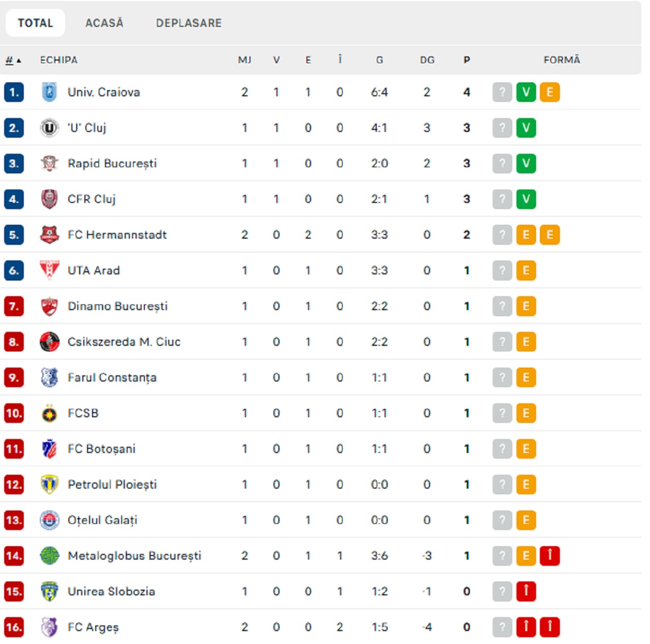Click Farul Constanța's gray question mark badge
Screen dimensions: 650x644
point(502,378)
